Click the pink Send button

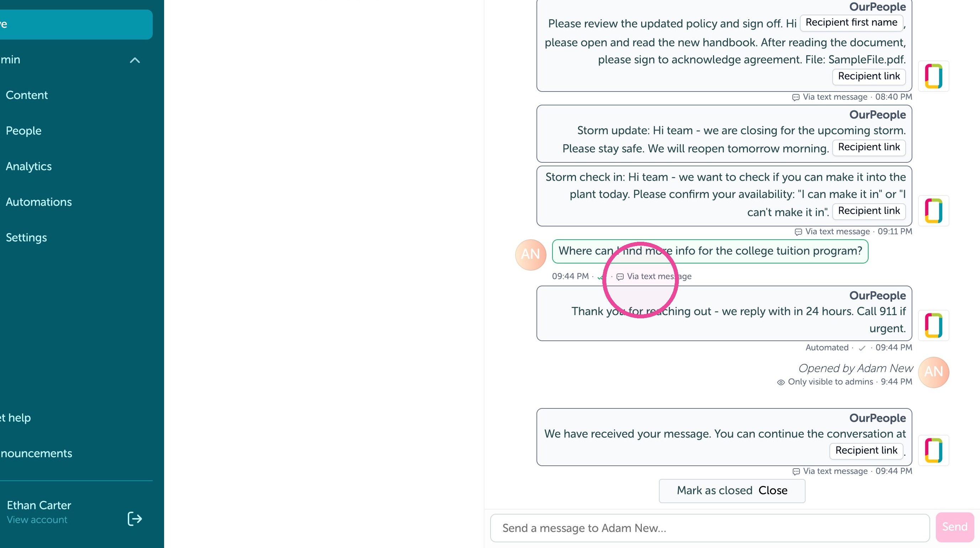[x=955, y=527]
